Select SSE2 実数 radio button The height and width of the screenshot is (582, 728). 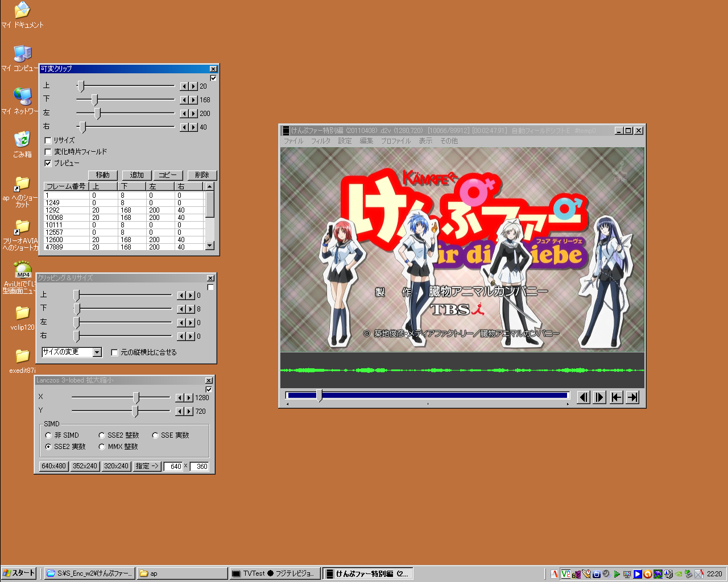[x=48, y=447]
